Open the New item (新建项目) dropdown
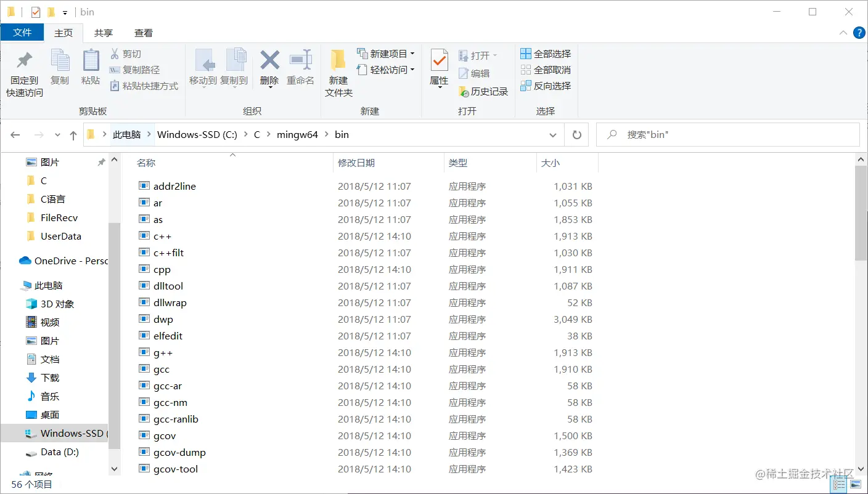The width and height of the screenshot is (868, 494). (x=385, y=54)
